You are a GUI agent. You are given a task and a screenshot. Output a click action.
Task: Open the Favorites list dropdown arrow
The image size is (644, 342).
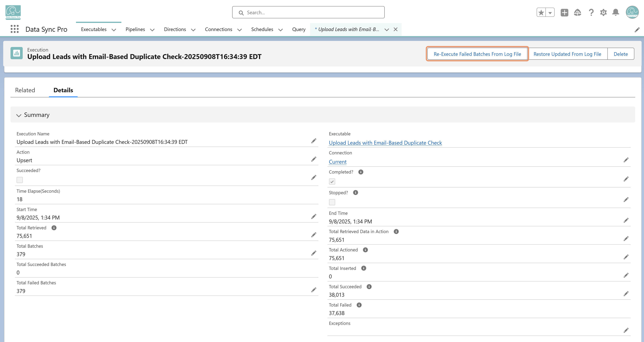point(550,13)
